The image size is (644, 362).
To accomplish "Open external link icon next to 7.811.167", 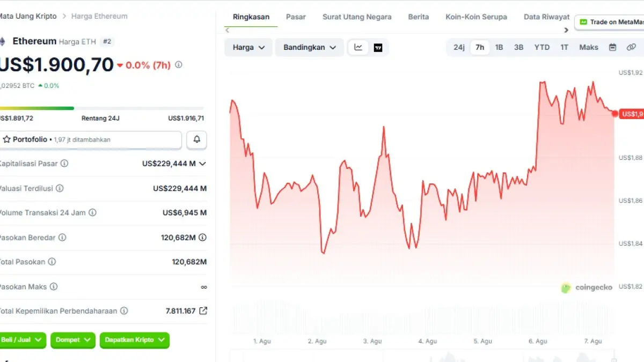I will click(203, 311).
